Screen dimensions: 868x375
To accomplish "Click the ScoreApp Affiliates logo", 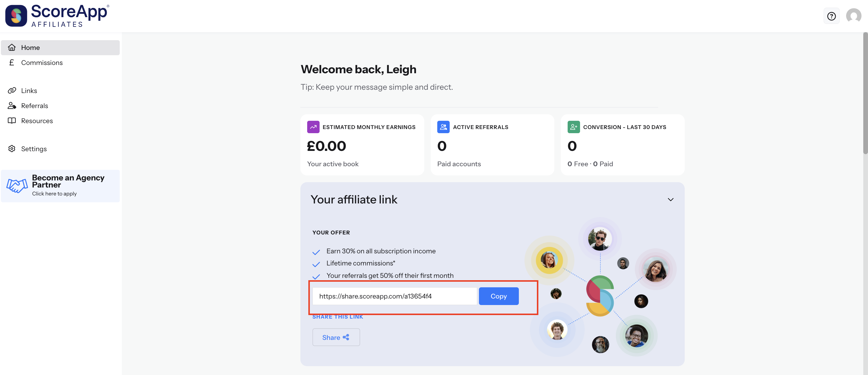I will pyautogui.click(x=57, y=16).
